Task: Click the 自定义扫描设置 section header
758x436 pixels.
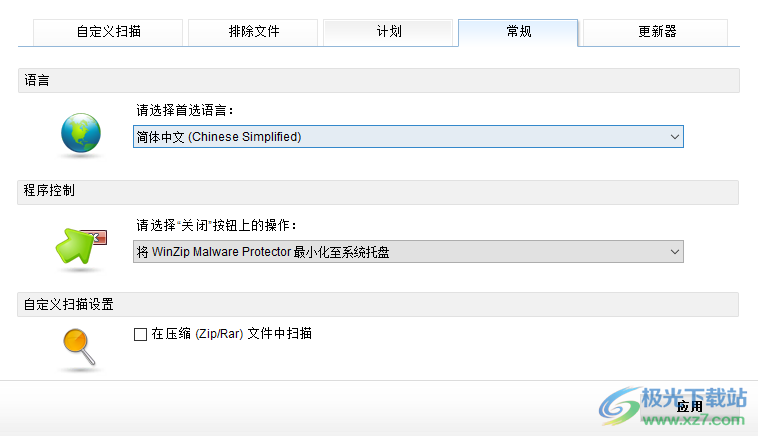Action: tap(378, 305)
